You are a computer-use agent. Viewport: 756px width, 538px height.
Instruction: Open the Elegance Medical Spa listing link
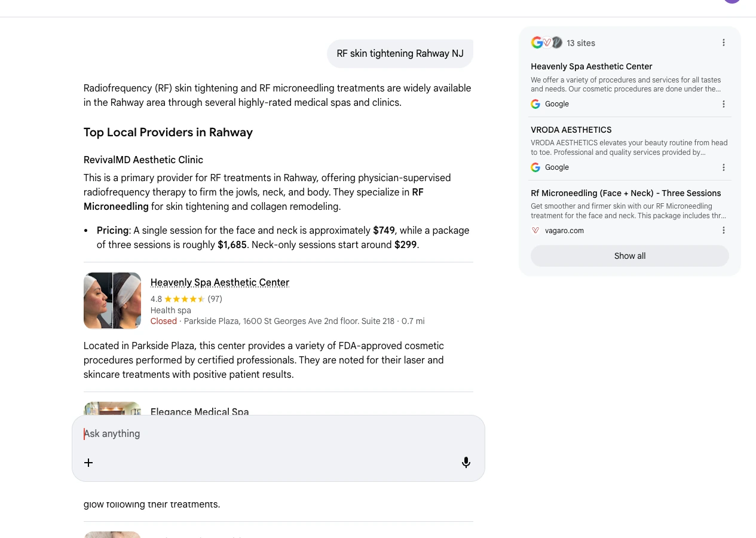pyautogui.click(x=200, y=412)
